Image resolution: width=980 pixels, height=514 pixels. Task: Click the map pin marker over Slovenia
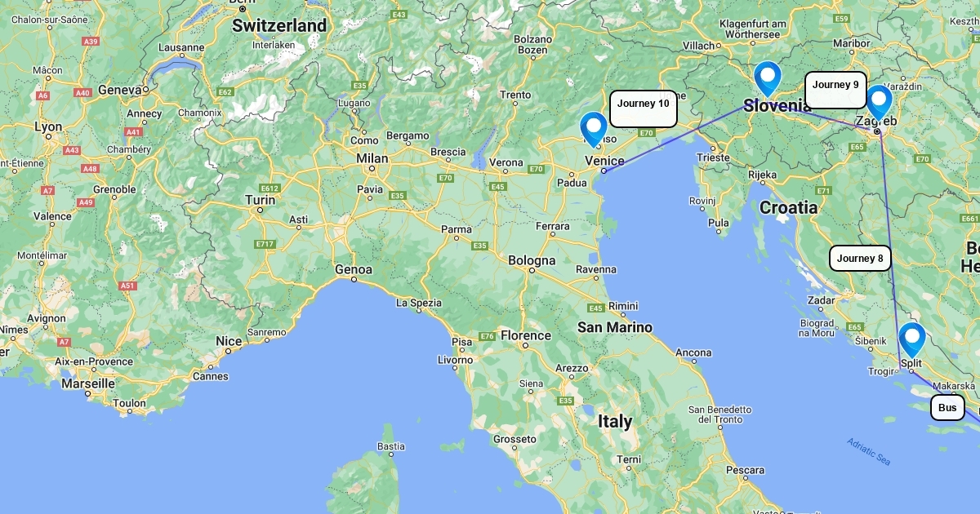[x=767, y=79]
